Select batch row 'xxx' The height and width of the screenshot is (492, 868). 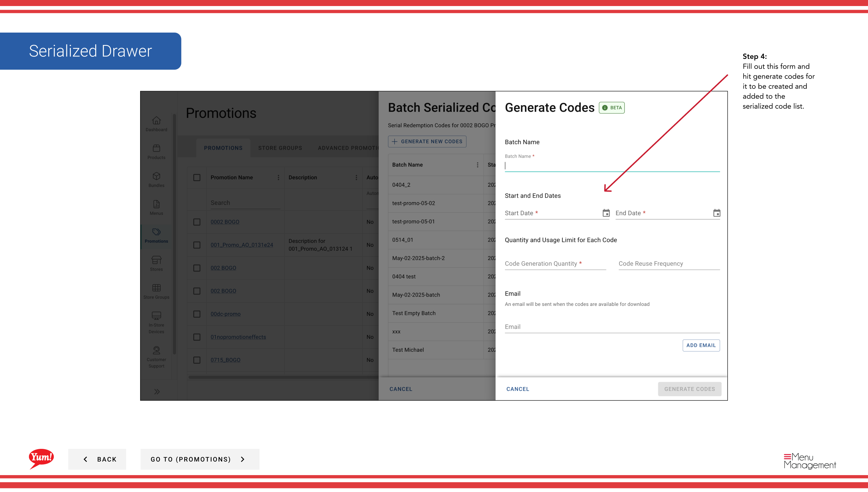442,332
